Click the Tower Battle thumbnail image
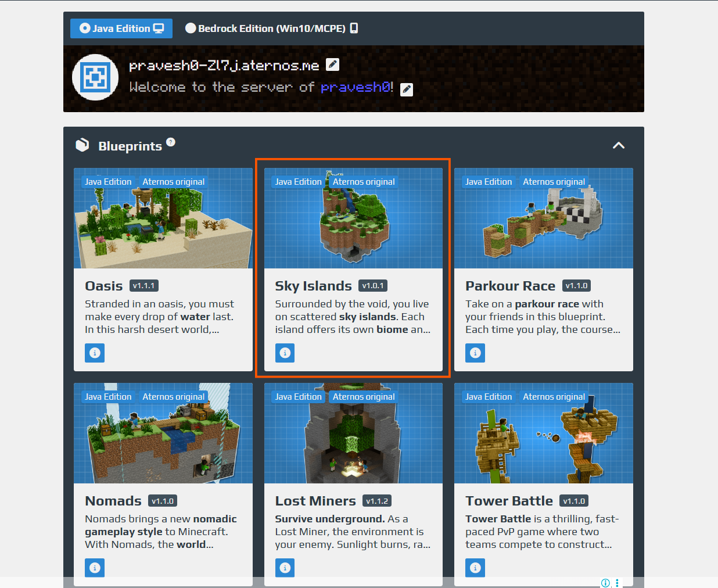The height and width of the screenshot is (588, 718). click(544, 433)
